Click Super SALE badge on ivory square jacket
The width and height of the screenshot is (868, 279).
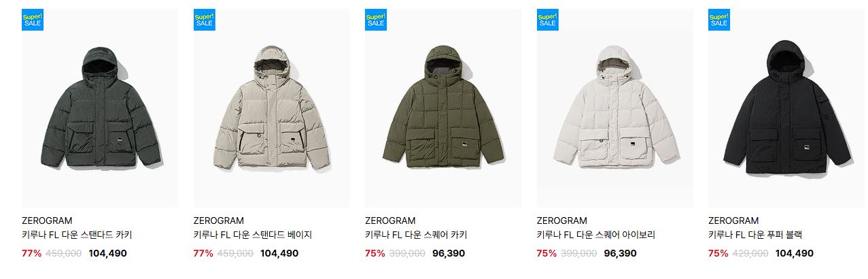coord(547,20)
